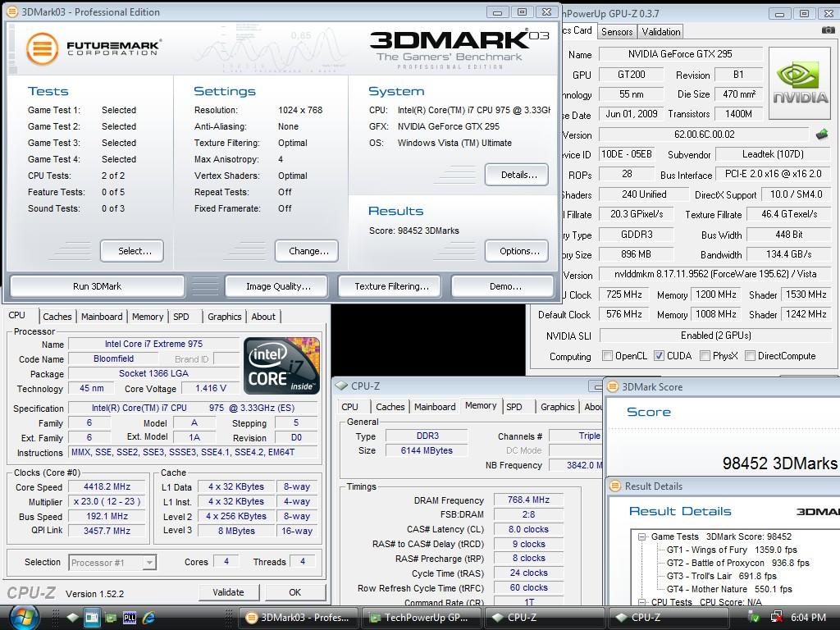Click the Run 3DMark button
Image resolution: width=840 pixels, height=630 pixels.
97,286
